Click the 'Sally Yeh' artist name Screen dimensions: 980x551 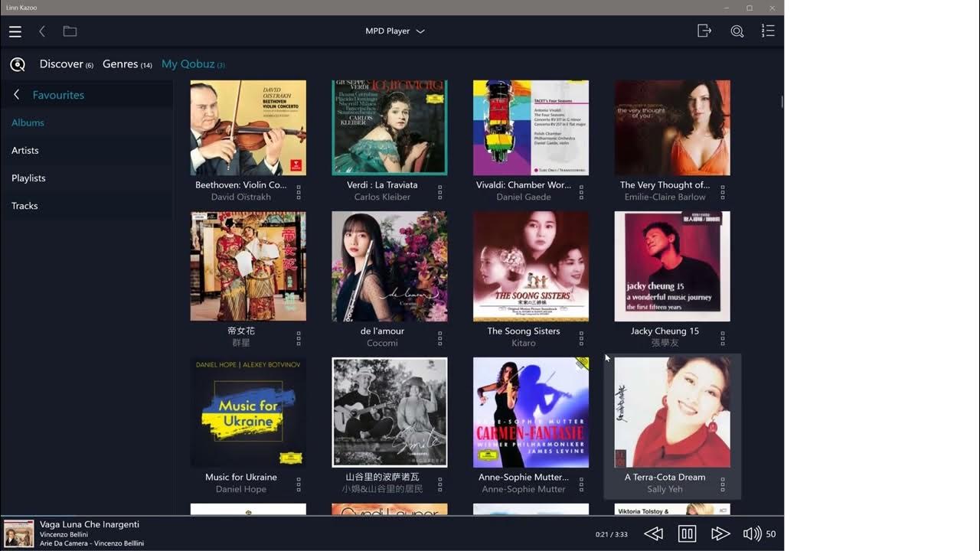tap(665, 489)
